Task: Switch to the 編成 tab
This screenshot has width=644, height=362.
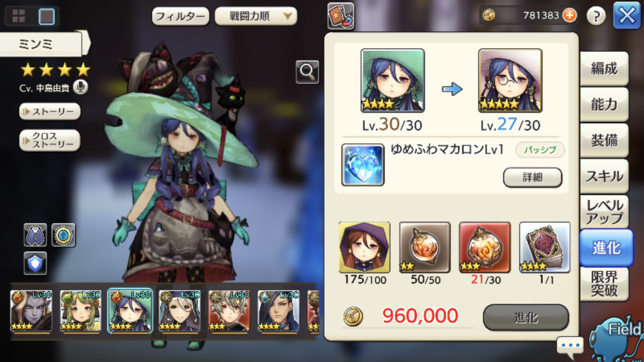Action: (x=604, y=69)
